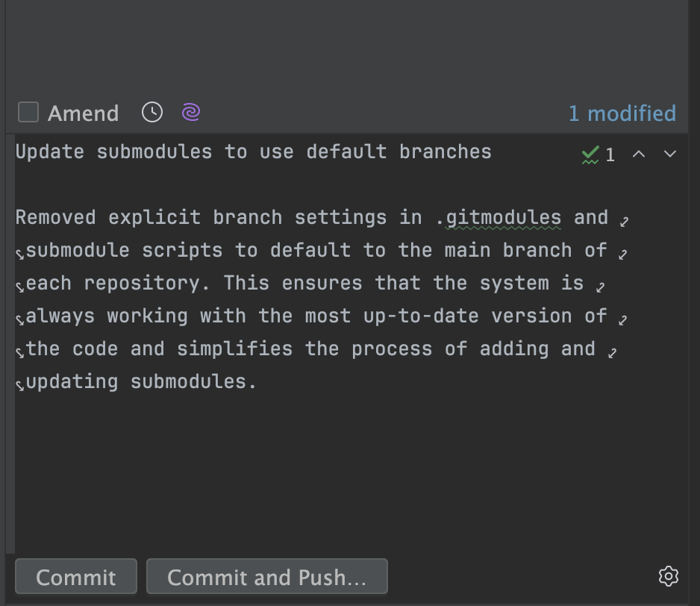Click the word 'Removed' in message body
The width and height of the screenshot is (700, 606).
point(55,218)
